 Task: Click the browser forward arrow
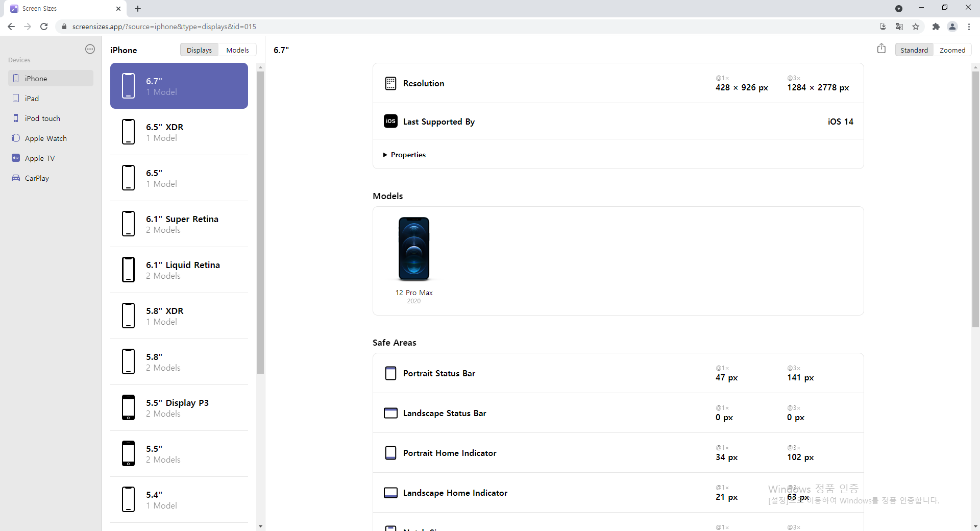[28, 27]
